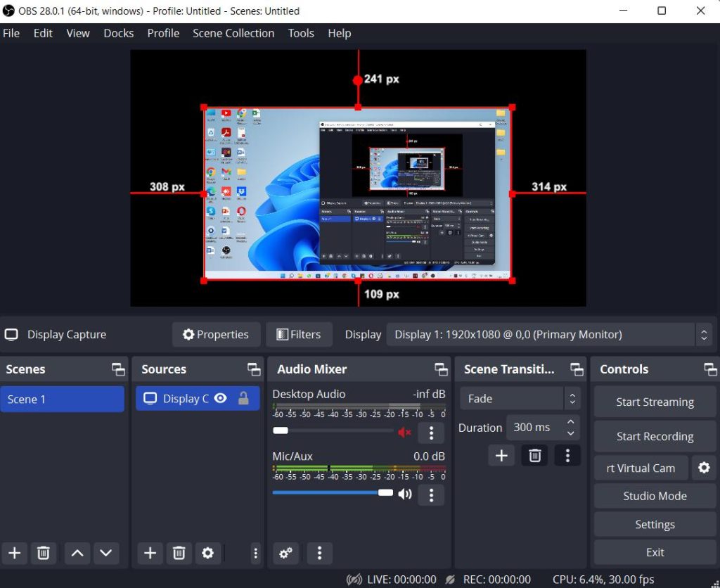Open the Docks menu
The width and height of the screenshot is (720, 588).
118,33
